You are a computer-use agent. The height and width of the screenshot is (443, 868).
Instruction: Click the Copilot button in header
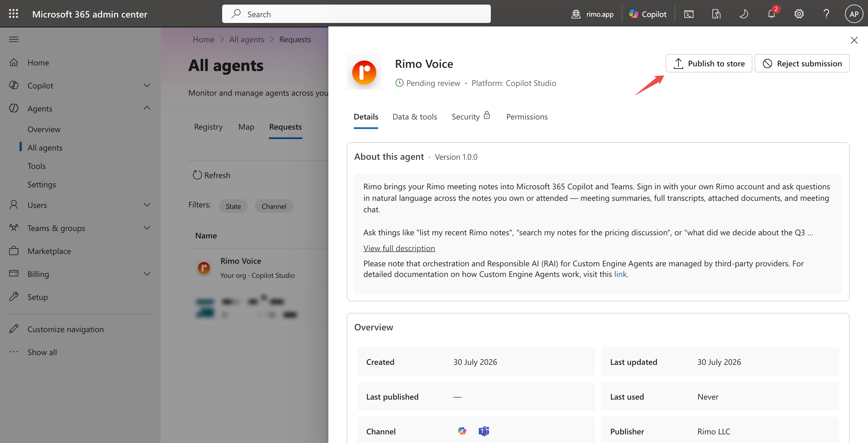tap(648, 14)
